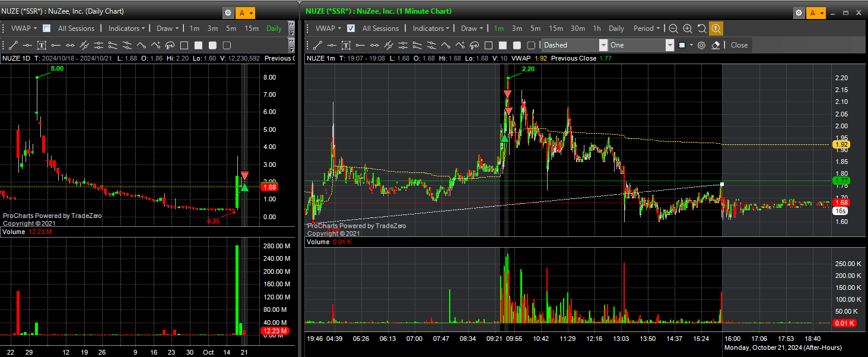This screenshot has width=868, height=357.
Task: Open the drawing color swatch picker
Action: (685, 45)
